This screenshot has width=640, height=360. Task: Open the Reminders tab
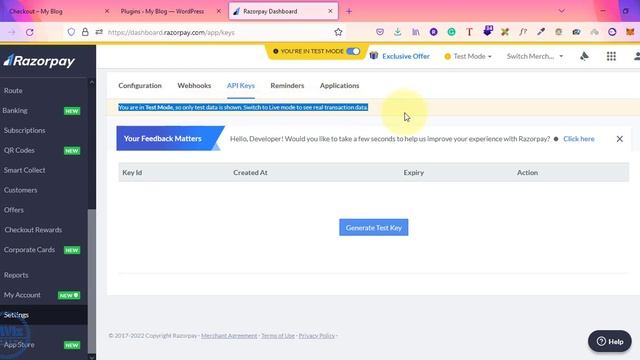[x=287, y=85]
